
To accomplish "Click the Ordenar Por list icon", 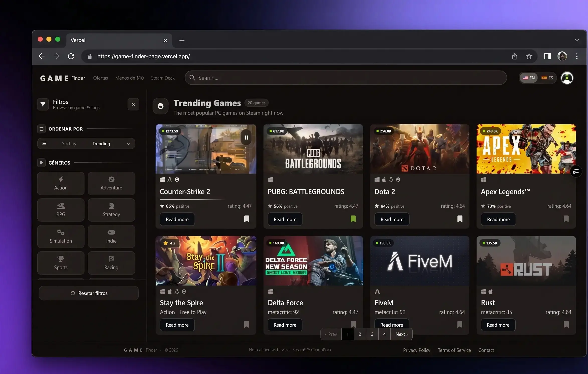I will [x=41, y=129].
